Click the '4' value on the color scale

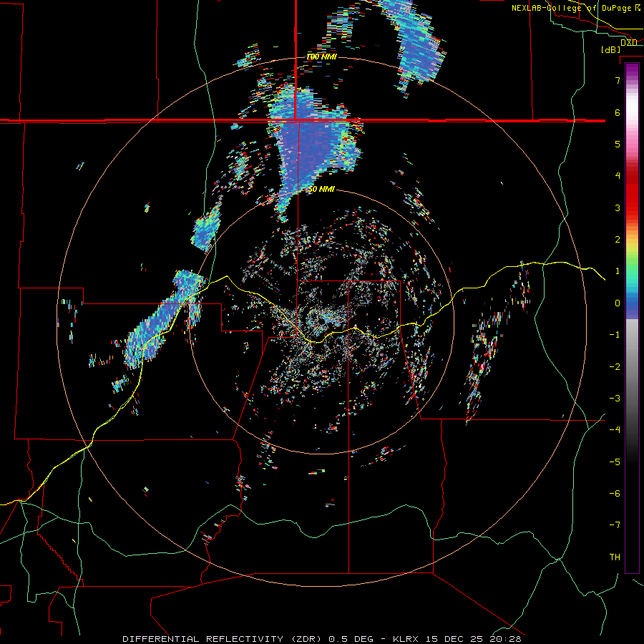(x=618, y=176)
